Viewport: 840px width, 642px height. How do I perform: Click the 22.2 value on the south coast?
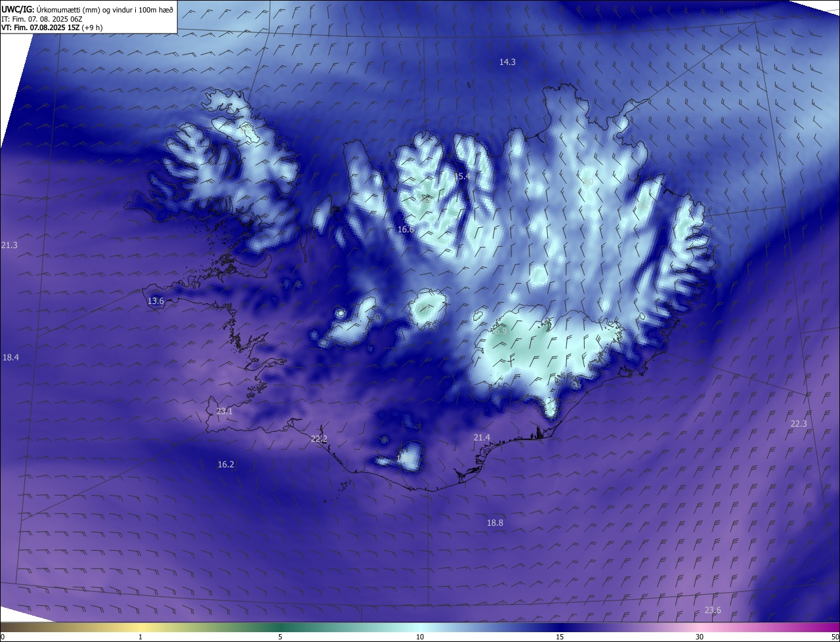point(319,439)
